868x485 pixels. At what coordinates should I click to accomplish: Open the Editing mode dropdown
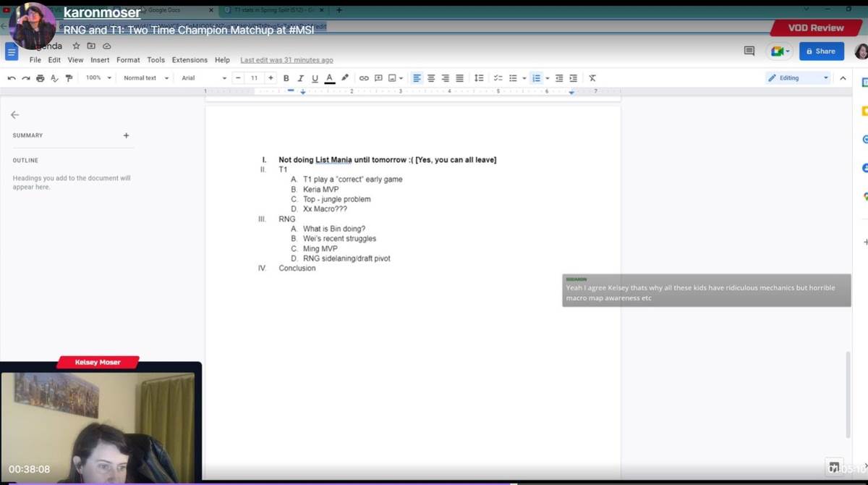tap(798, 78)
